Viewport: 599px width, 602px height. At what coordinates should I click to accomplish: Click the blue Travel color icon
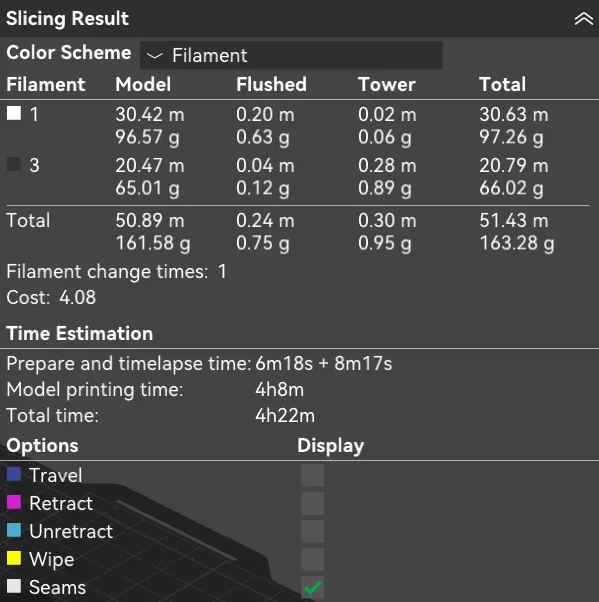coord(14,474)
